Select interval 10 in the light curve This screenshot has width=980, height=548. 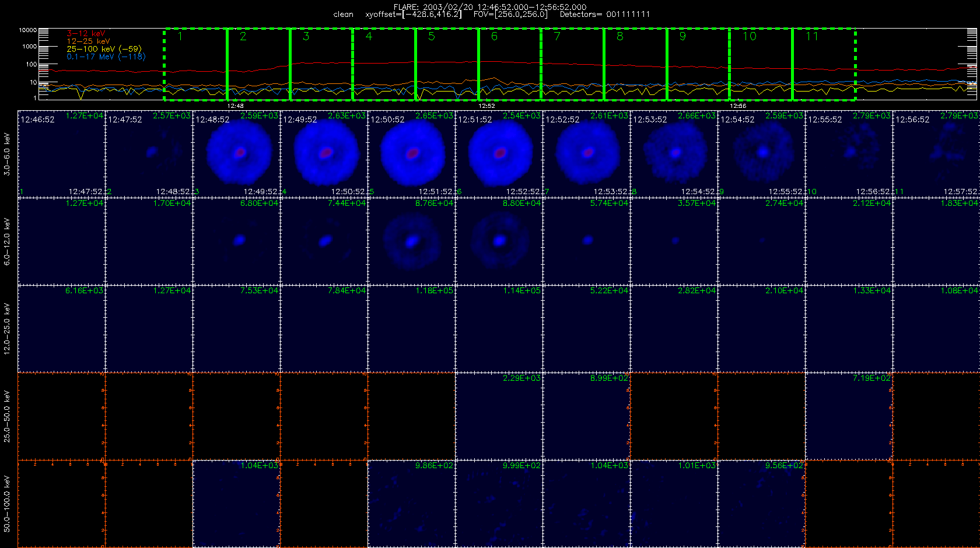tap(761, 64)
